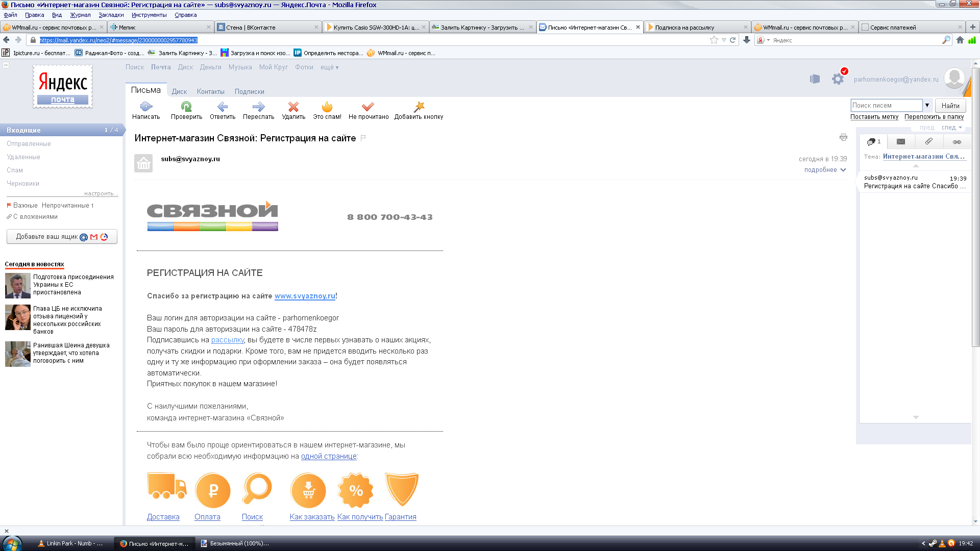This screenshot has height=551, width=980.
Task: Click the Поиск писем input field
Action: (x=886, y=106)
